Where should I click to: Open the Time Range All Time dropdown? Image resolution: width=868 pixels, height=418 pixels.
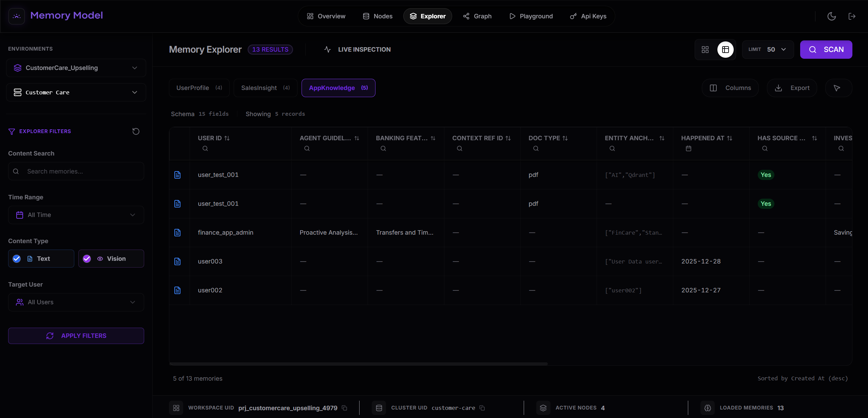(x=76, y=215)
